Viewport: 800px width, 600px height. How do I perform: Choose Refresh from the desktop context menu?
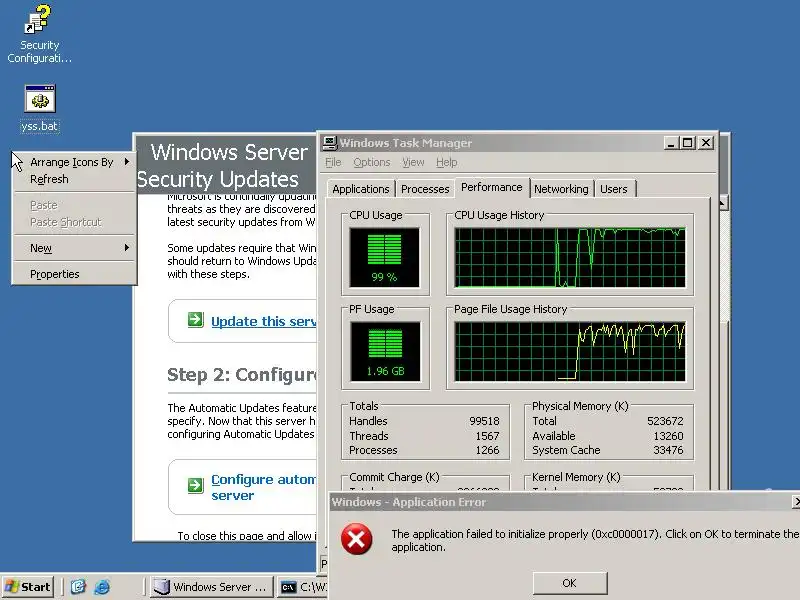pos(74,179)
